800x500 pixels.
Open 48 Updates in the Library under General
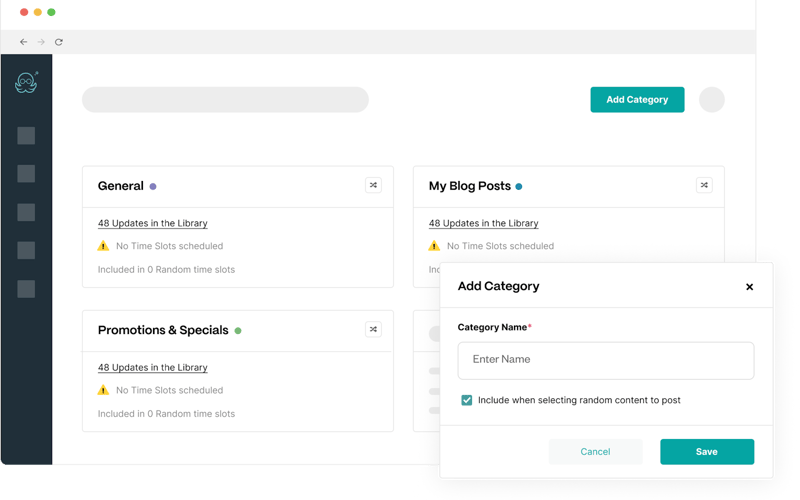tap(153, 223)
